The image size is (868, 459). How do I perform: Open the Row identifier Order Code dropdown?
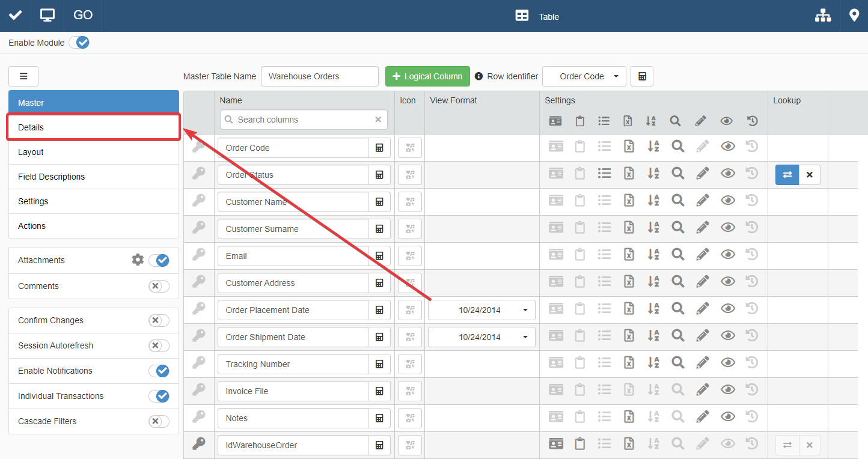(x=584, y=76)
